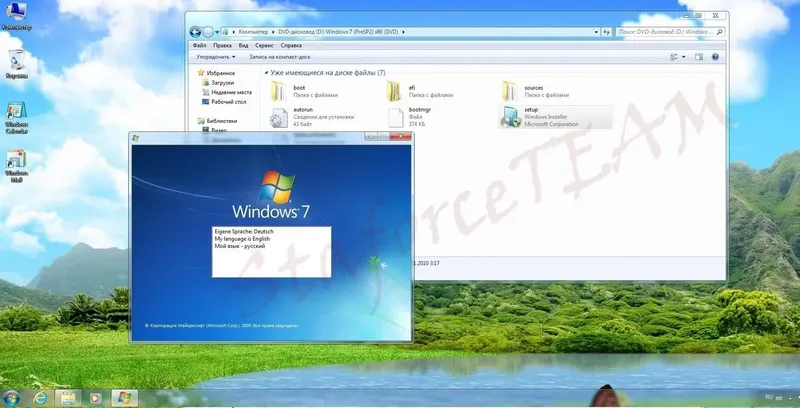
Task: Open address bar history dropdown
Action: [x=596, y=32]
